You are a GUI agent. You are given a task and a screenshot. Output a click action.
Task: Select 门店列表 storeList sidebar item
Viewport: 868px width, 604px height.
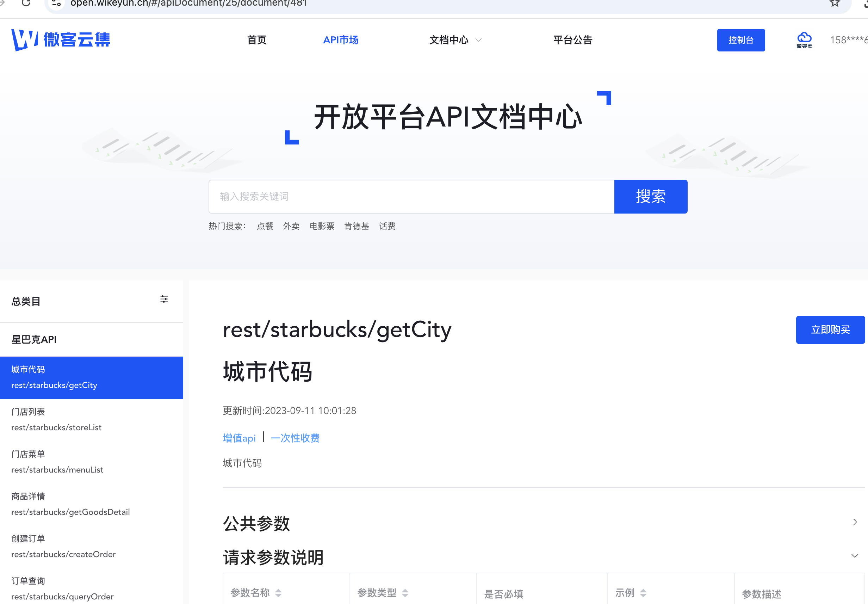tap(92, 420)
